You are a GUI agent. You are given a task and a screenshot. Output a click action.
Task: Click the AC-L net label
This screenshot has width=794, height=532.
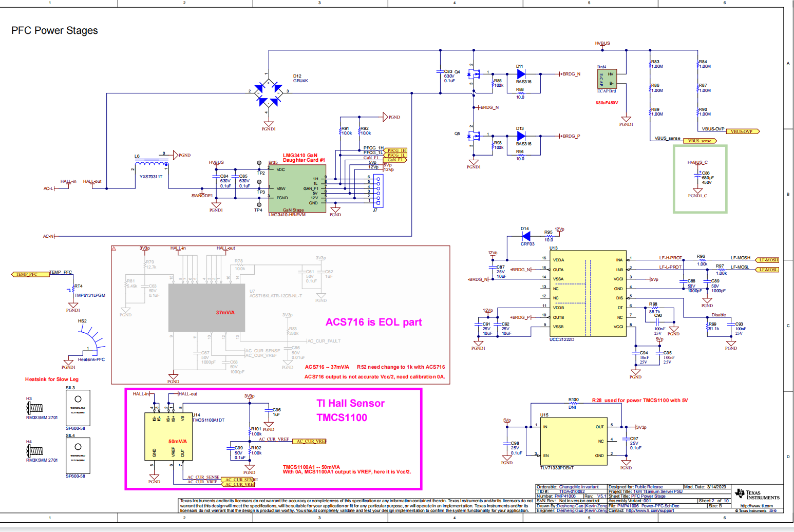click(49, 188)
